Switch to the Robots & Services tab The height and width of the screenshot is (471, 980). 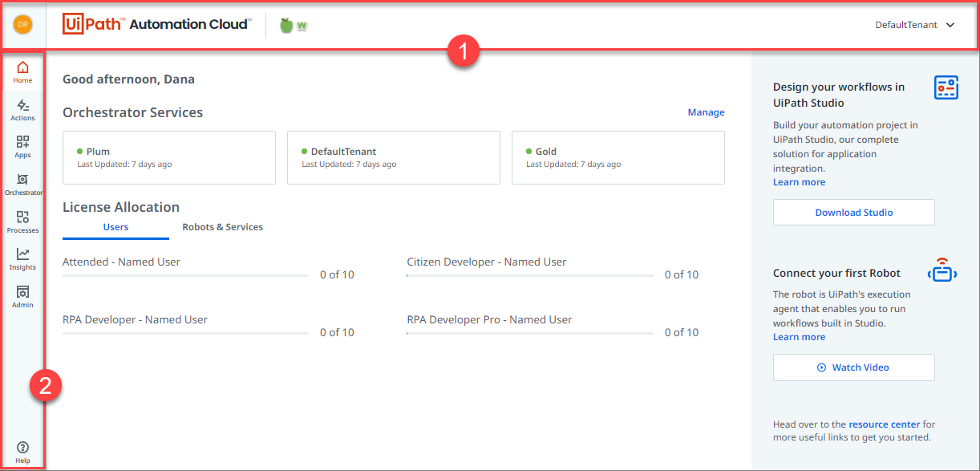[223, 227]
